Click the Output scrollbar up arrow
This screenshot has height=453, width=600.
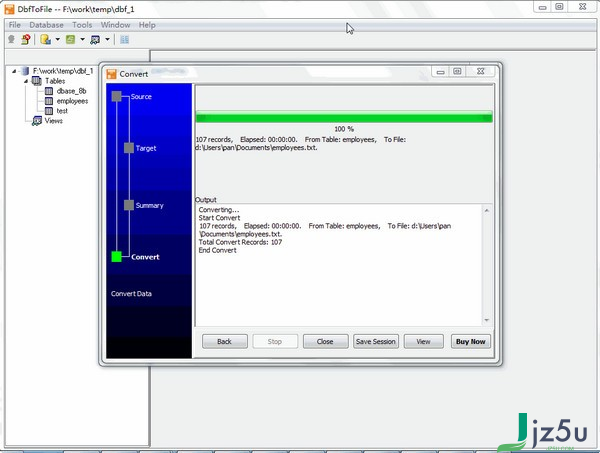tap(487, 210)
